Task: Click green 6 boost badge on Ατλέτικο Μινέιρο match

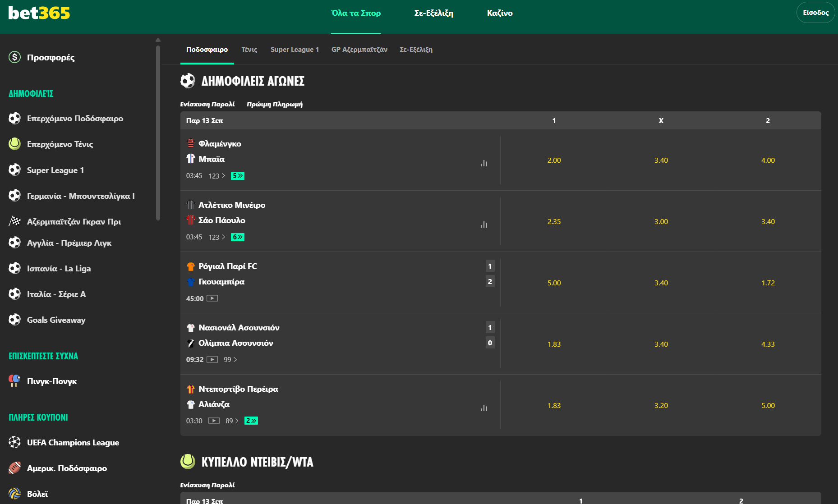Action: (x=238, y=237)
